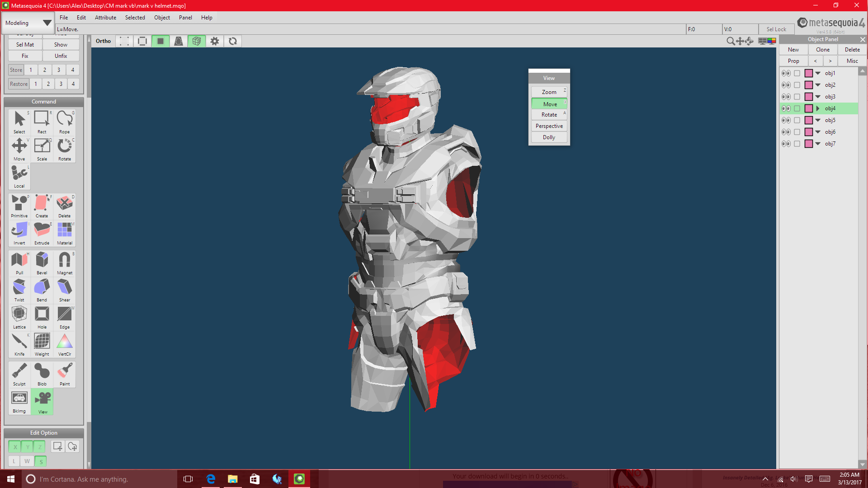This screenshot has width=868, height=488.
Task: Collapse obj1 with its triangle arrow
Action: 818,73
